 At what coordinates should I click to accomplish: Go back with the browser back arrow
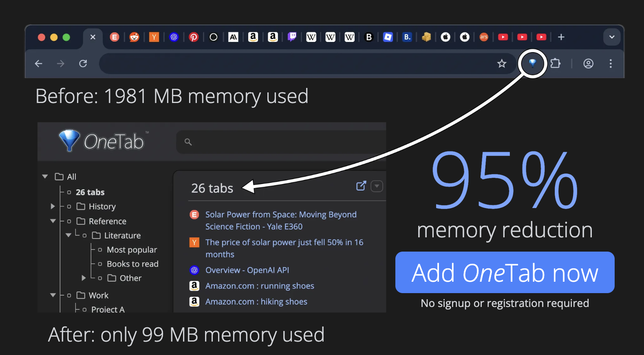tap(39, 64)
